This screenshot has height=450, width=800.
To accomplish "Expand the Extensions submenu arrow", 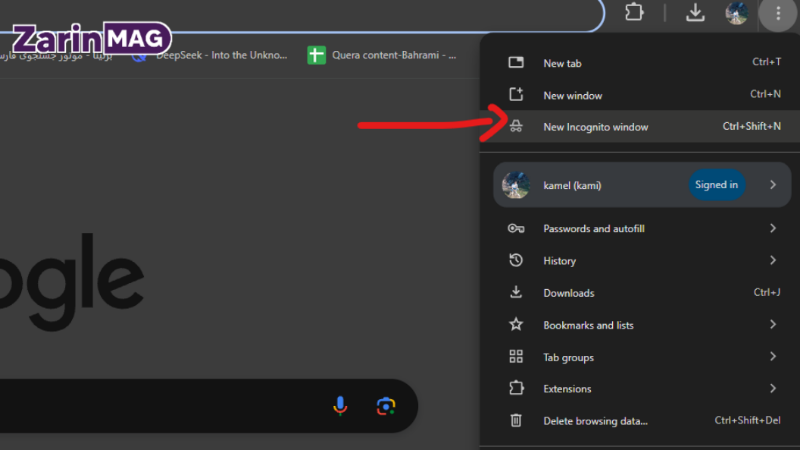I will [773, 388].
